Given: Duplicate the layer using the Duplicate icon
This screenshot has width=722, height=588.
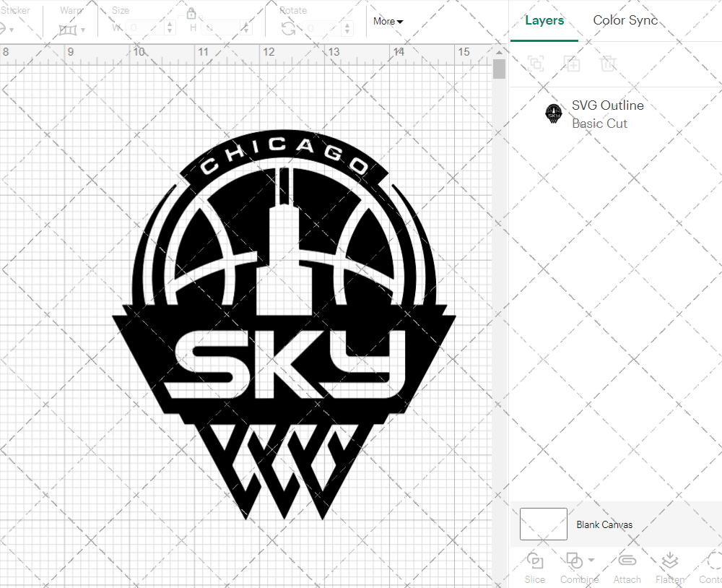Looking at the screenshot, I should 572,64.
